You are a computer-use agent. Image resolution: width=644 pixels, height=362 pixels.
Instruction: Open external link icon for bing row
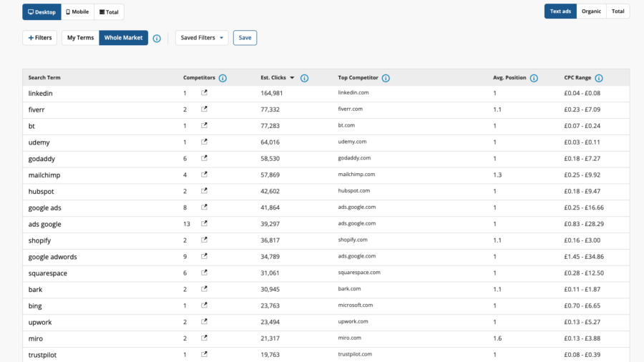(x=204, y=305)
